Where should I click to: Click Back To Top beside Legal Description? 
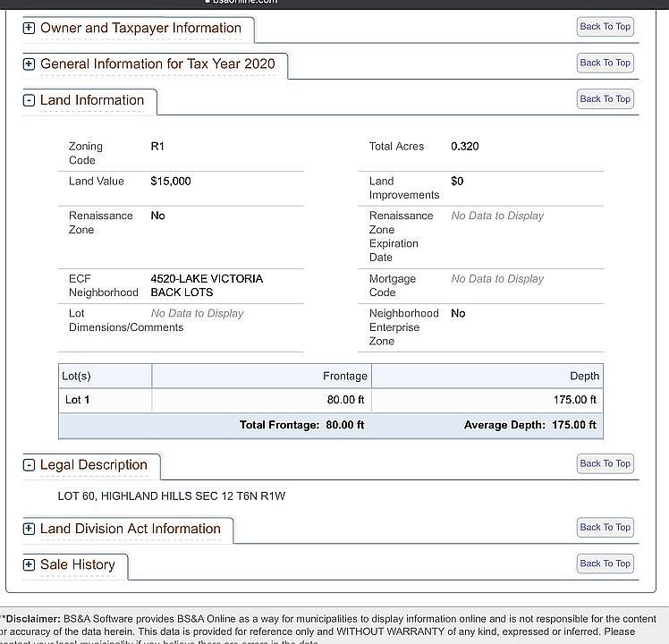click(605, 464)
